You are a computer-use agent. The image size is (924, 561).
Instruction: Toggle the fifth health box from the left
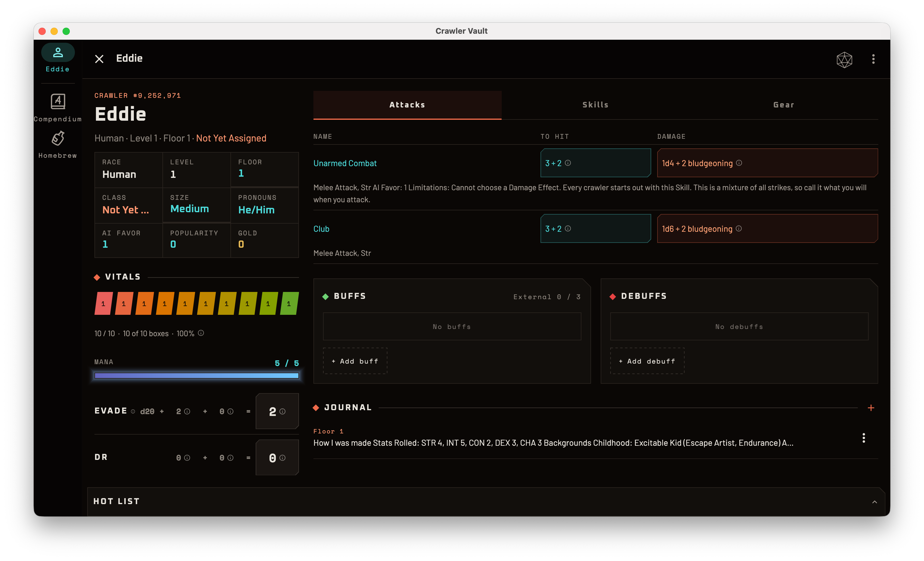186,303
